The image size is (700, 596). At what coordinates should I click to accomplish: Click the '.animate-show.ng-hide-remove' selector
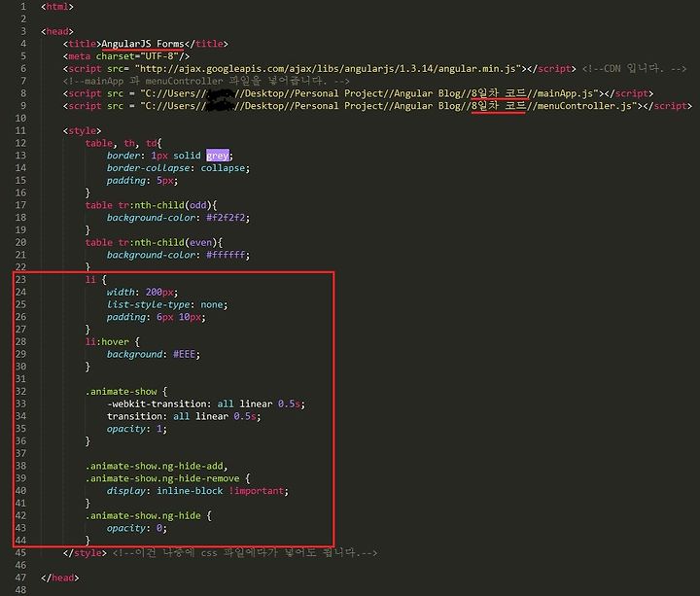tap(162, 478)
